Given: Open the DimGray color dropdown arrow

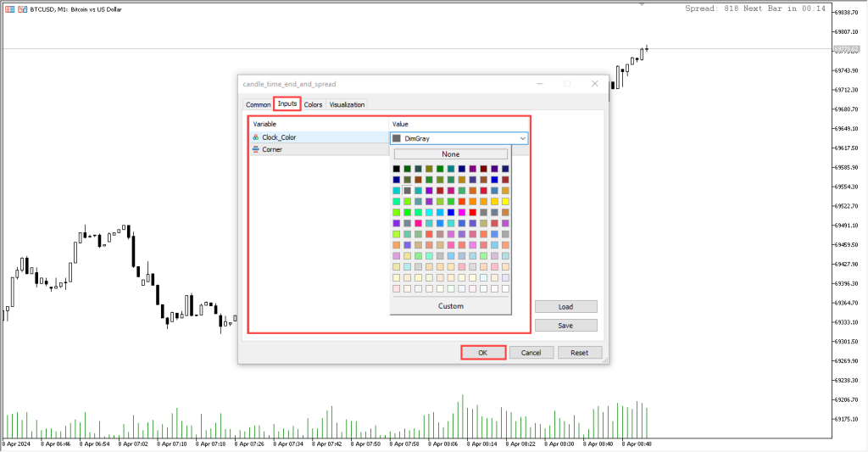Looking at the screenshot, I should [x=522, y=138].
